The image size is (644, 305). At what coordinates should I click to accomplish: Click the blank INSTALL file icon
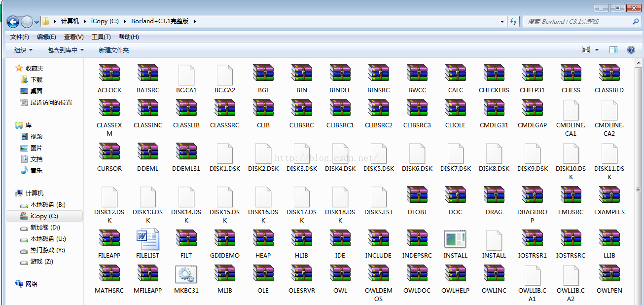coord(494,240)
